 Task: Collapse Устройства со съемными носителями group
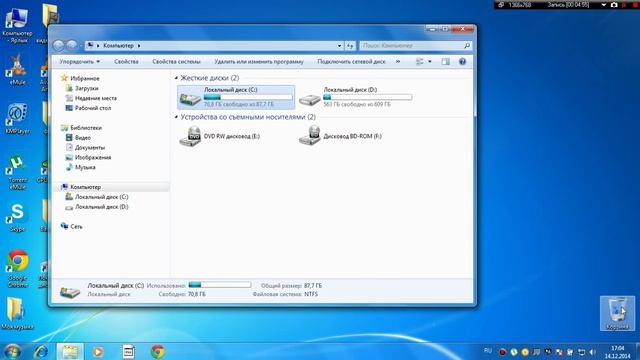176,117
